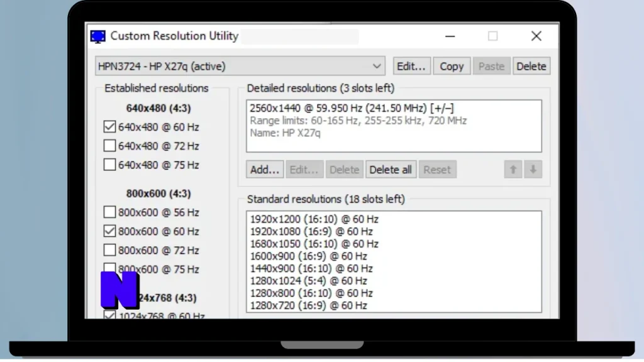Move selected resolution down with arrow
Screen dimensions: 644x362
(533, 170)
